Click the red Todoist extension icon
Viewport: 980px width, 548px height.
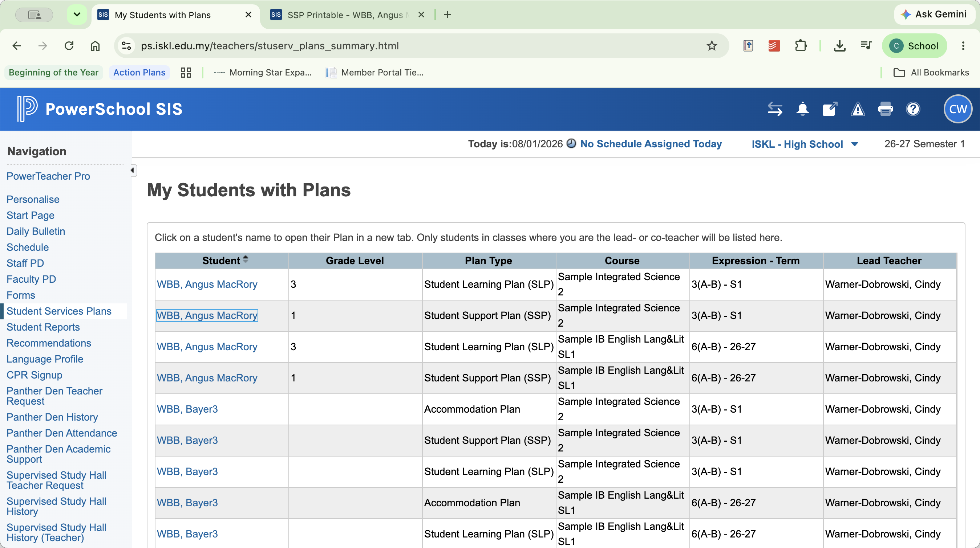[774, 46]
